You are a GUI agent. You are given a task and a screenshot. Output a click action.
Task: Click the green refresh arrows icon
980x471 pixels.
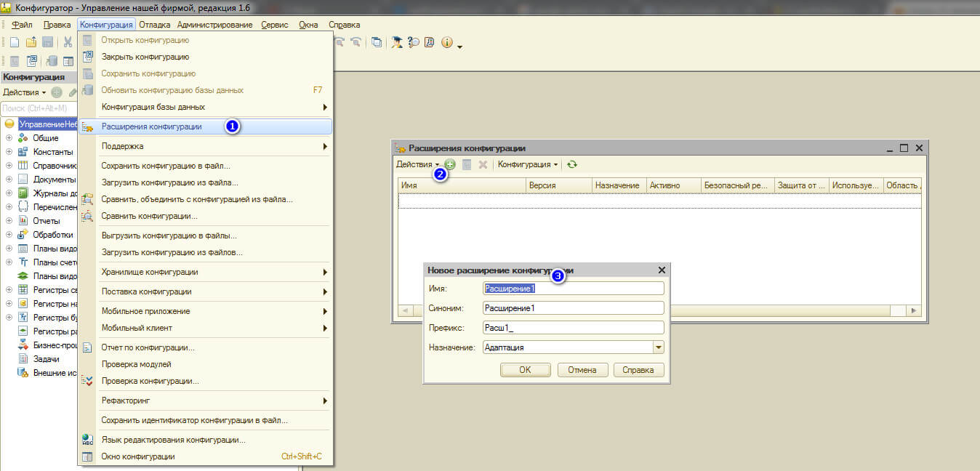click(x=572, y=165)
